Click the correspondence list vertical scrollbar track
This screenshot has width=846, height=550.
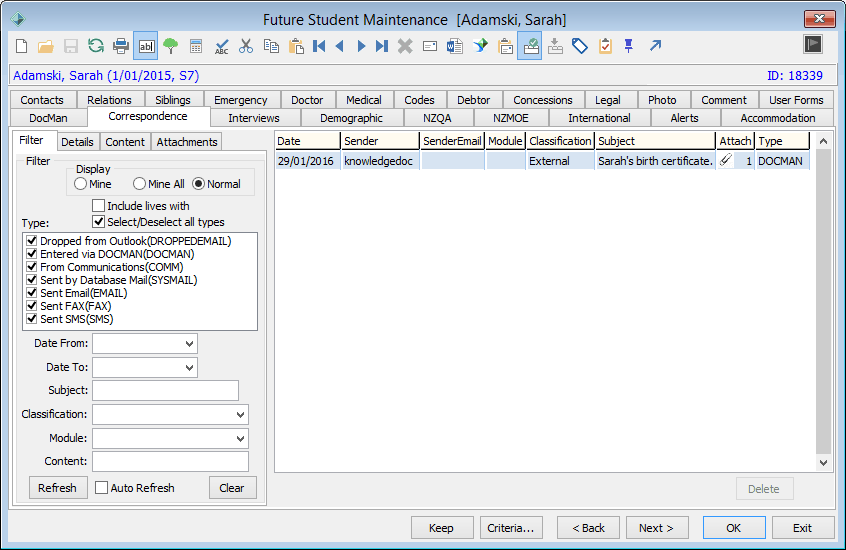click(x=823, y=302)
